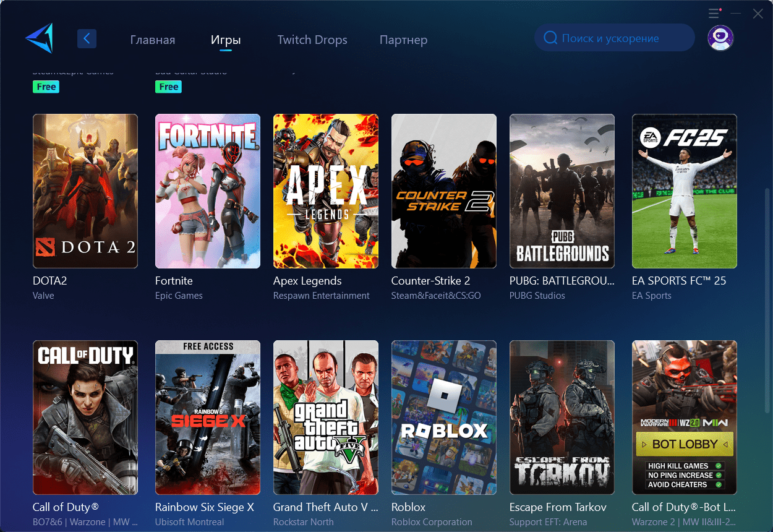Select the Игры tab
The image size is (773, 532).
click(226, 40)
